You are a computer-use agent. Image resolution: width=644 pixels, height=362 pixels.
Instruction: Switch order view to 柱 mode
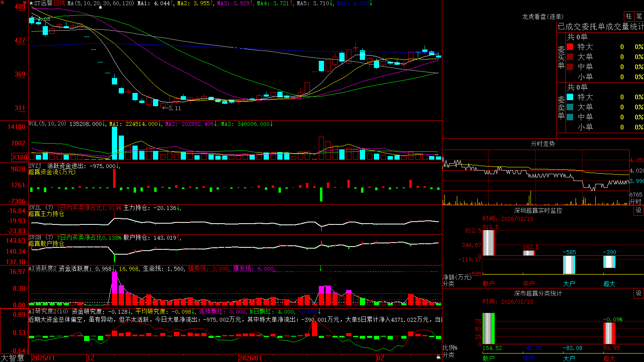coord(629,16)
